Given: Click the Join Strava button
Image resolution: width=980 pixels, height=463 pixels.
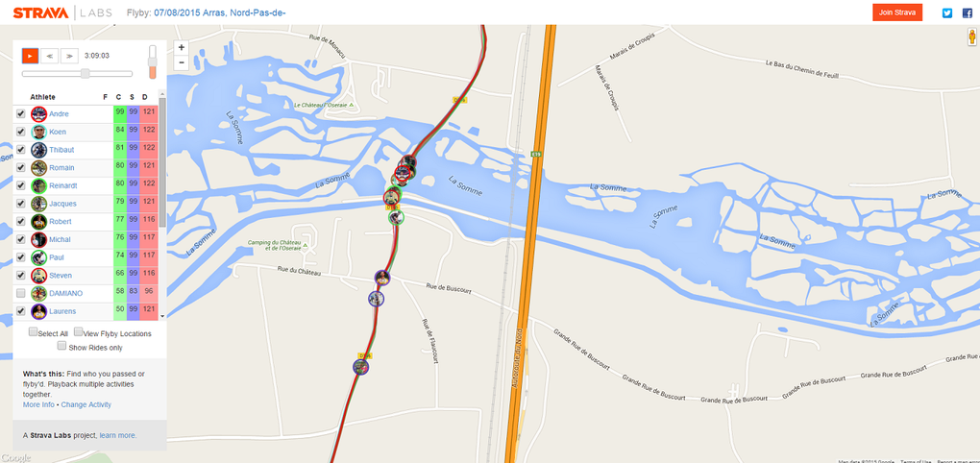Looking at the screenshot, I should tap(897, 12).
